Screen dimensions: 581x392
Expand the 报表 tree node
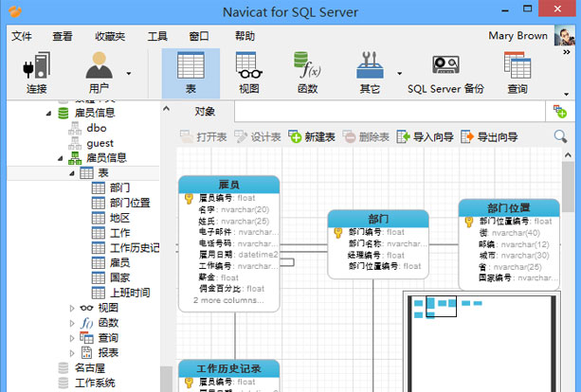pos(72,353)
